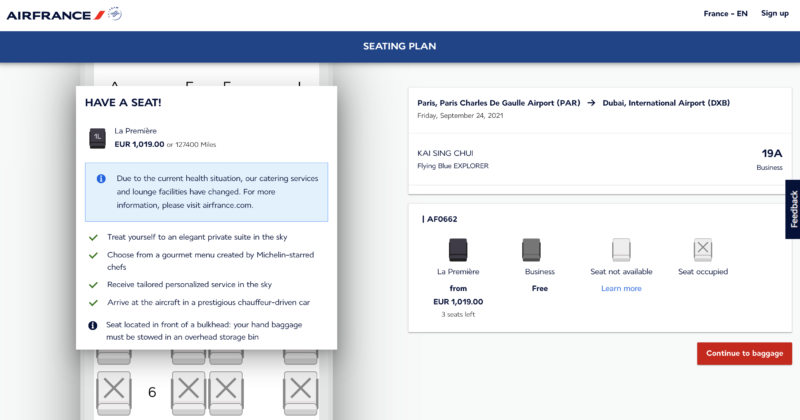The image size is (800, 420).
Task: Click the 127400 Miles text
Action: click(x=195, y=144)
